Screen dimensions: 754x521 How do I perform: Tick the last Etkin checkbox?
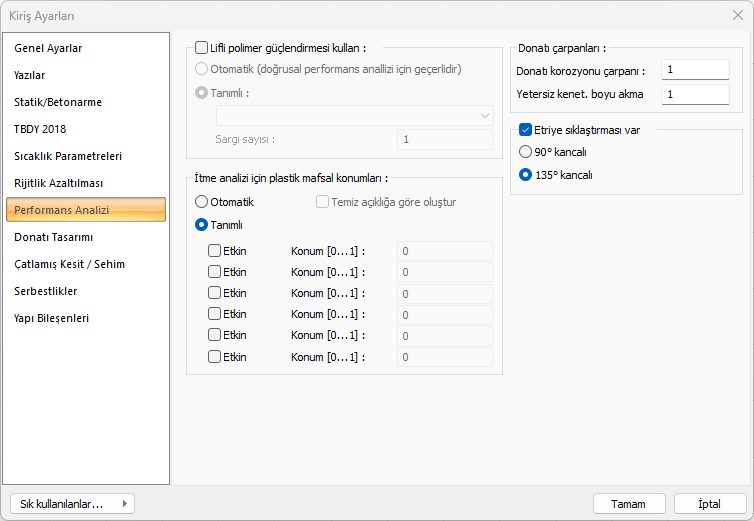215,356
